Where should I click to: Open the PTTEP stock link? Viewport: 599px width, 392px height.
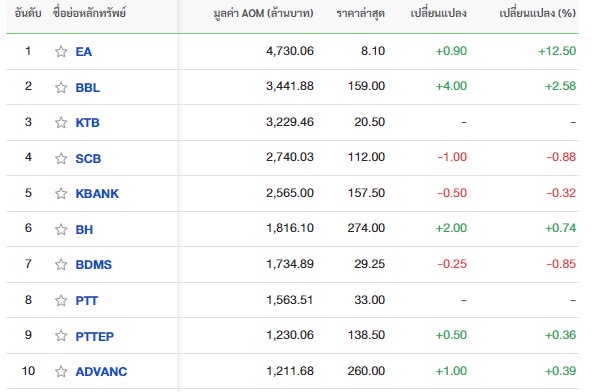click(x=94, y=336)
